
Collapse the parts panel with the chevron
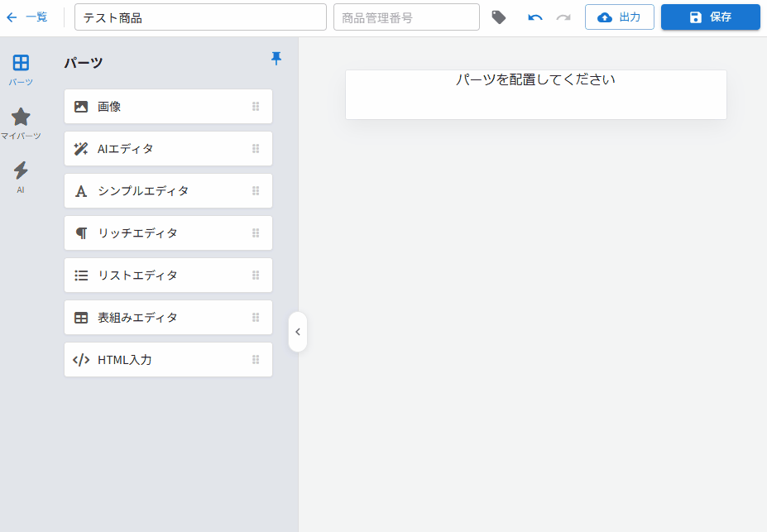point(298,331)
